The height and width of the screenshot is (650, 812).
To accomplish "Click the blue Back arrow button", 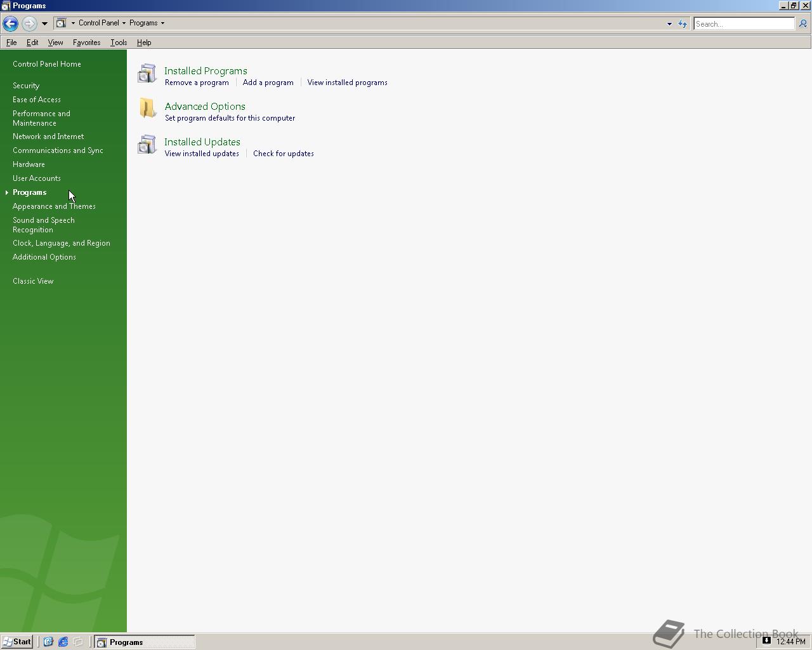I will tap(10, 23).
